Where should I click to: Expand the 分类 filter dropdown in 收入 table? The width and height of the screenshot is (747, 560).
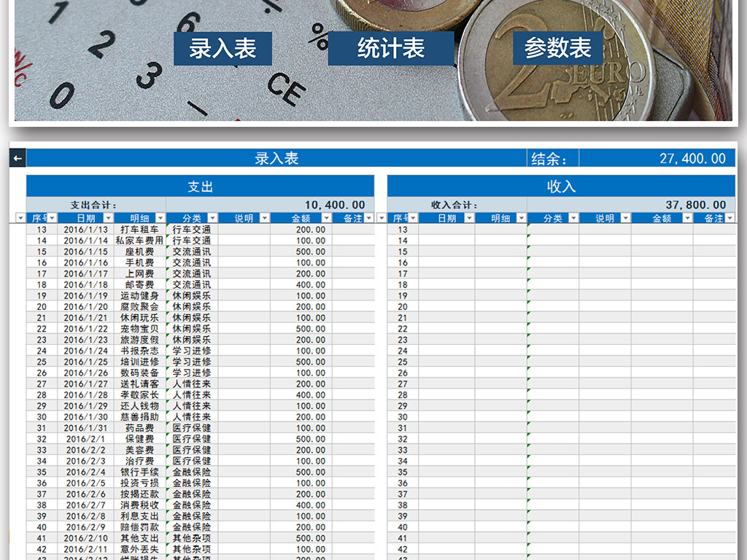tap(573, 218)
